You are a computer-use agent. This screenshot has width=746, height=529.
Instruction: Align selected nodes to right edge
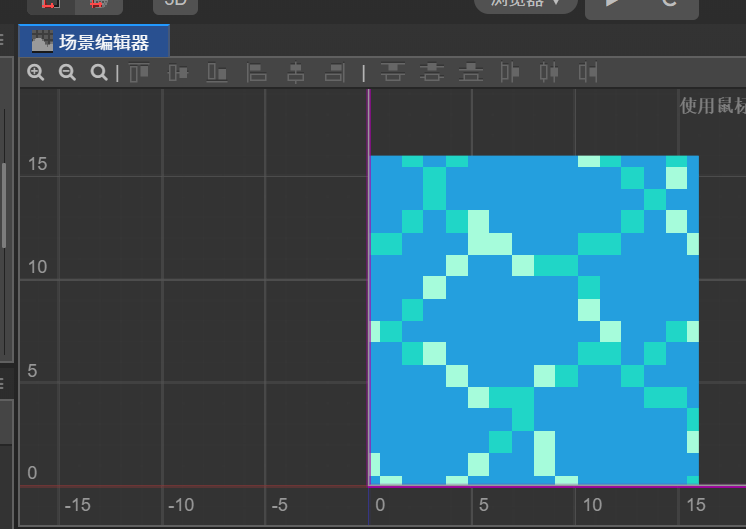tap(334, 73)
